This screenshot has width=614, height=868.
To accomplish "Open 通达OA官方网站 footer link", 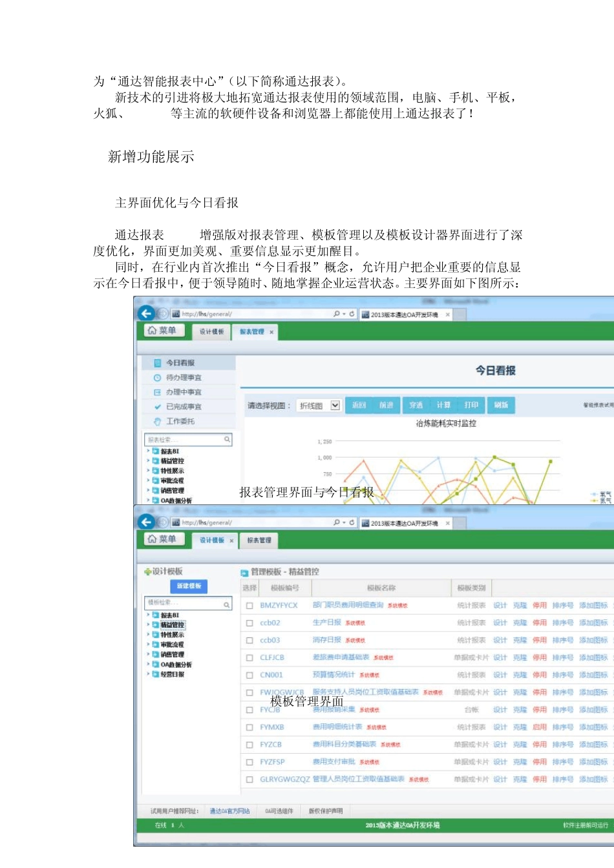I will (229, 811).
